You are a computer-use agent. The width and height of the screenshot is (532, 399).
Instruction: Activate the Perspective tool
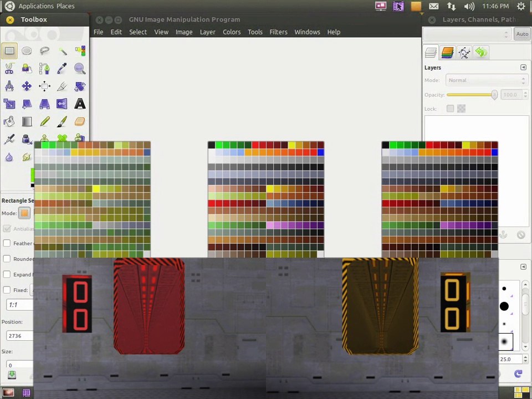(x=44, y=104)
